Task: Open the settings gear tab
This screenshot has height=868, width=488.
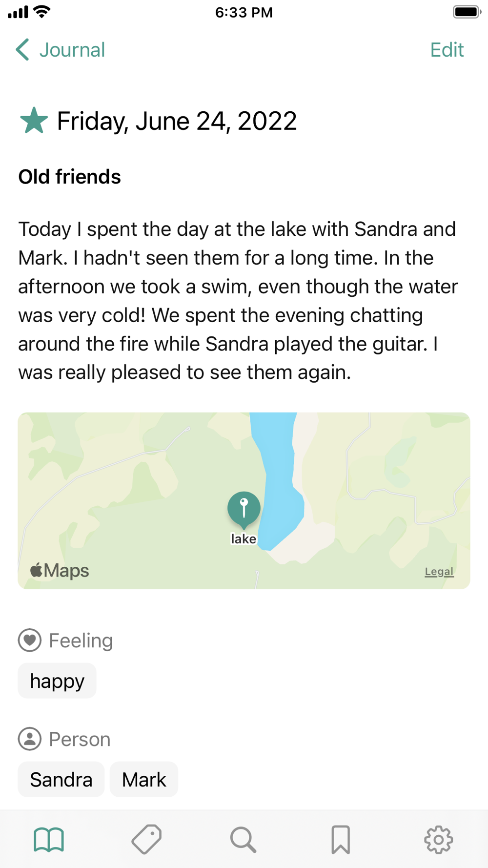Action: pyautogui.click(x=438, y=840)
